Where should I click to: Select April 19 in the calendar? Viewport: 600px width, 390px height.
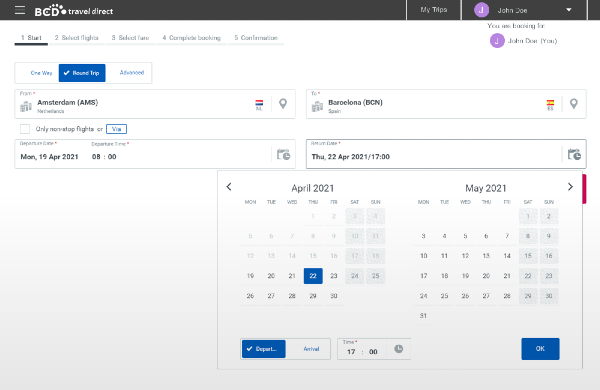(x=250, y=276)
